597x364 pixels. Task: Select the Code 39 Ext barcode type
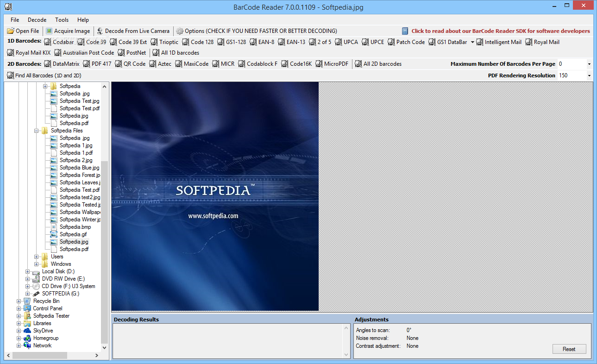(128, 42)
